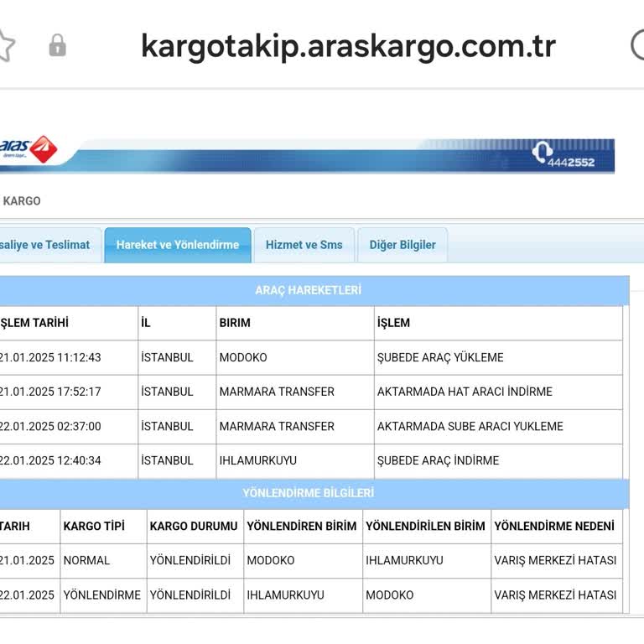644x644 pixels.
Task: Tap the padlock security icon next to the URL
Action: pyautogui.click(x=57, y=45)
